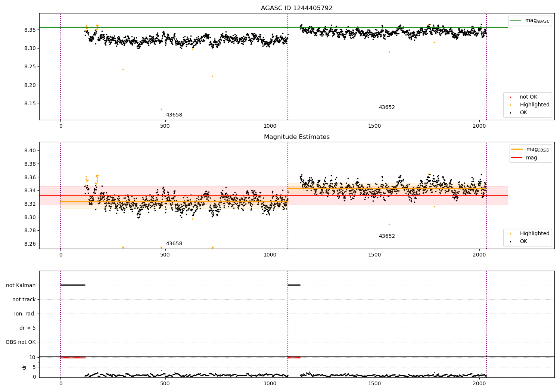This screenshot has height=392, width=560.
Task: Click the "43658" annotation in the middle plot
Action: click(x=174, y=243)
